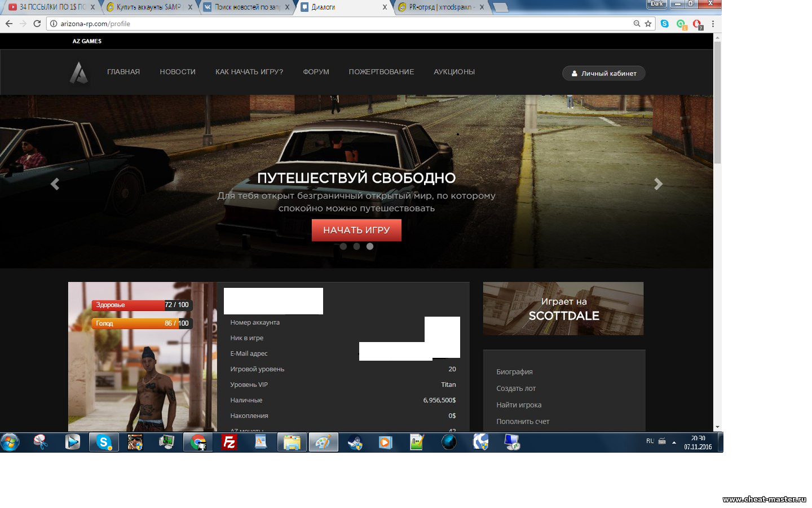The width and height of the screenshot is (812, 508).
Task: Open the Skype extension icon in Chrome toolbar
Action: coord(665,24)
